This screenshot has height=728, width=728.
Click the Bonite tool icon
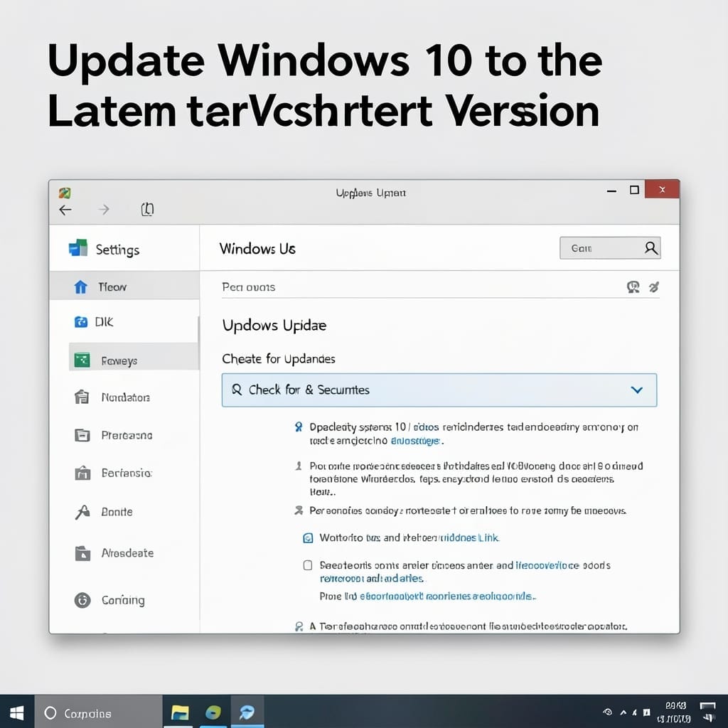pyautogui.click(x=82, y=512)
